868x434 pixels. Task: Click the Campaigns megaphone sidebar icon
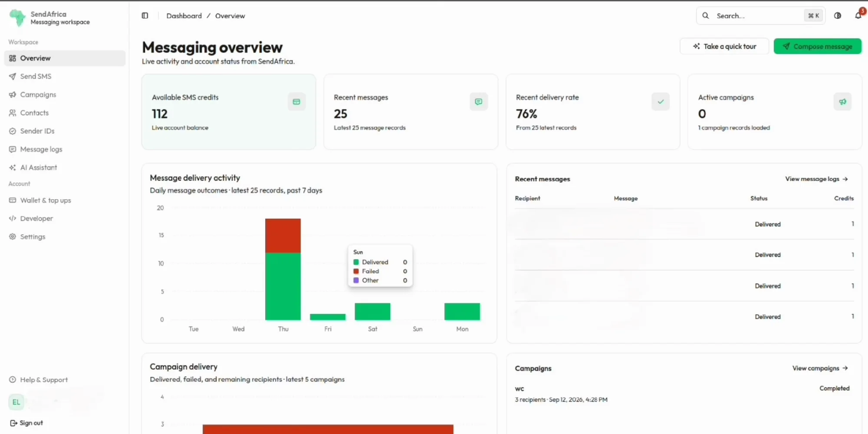click(x=13, y=95)
